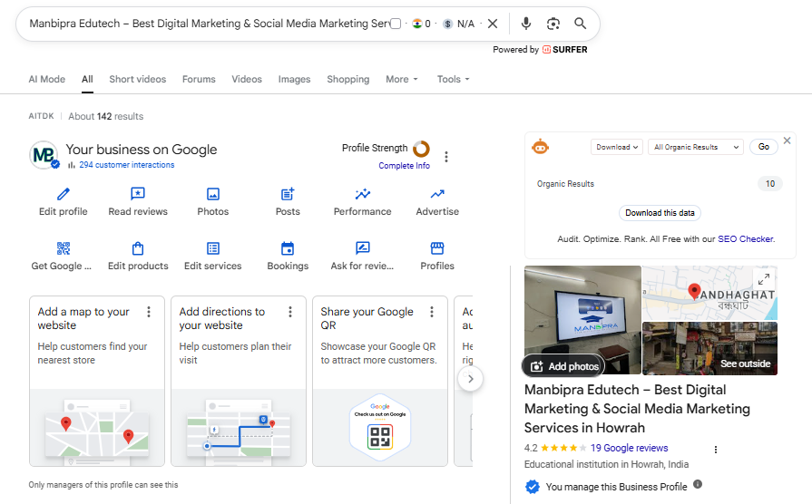
Task: Open Photos management icon
Action: point(213,194)
